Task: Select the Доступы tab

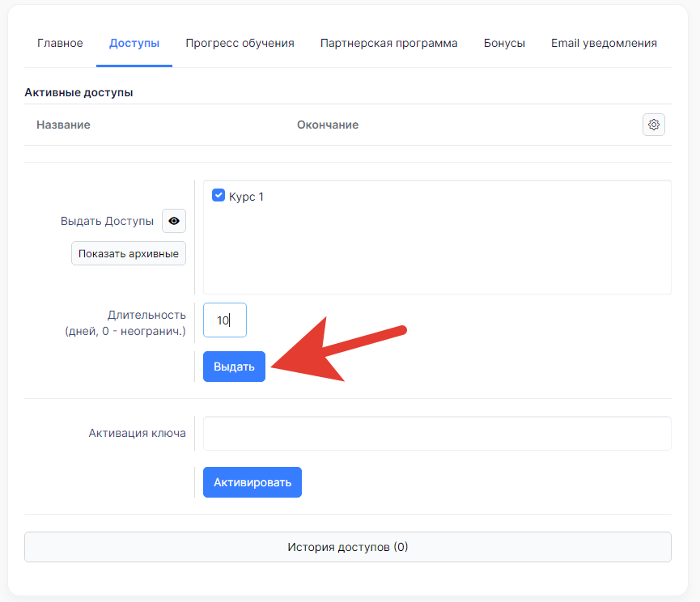Action: tap(134, 43)
